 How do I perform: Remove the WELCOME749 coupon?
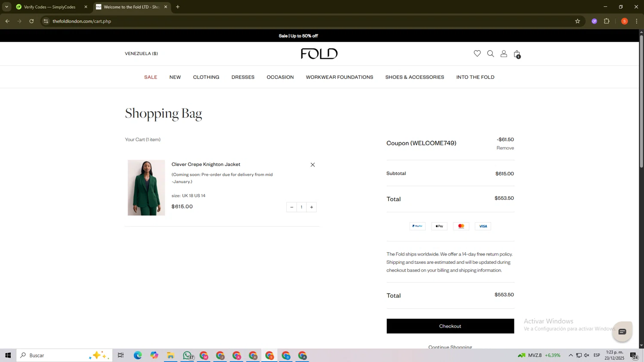[x=505, y=148]
